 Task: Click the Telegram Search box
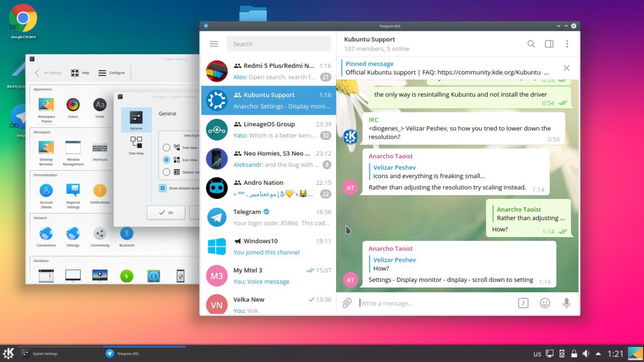[279, 44]
